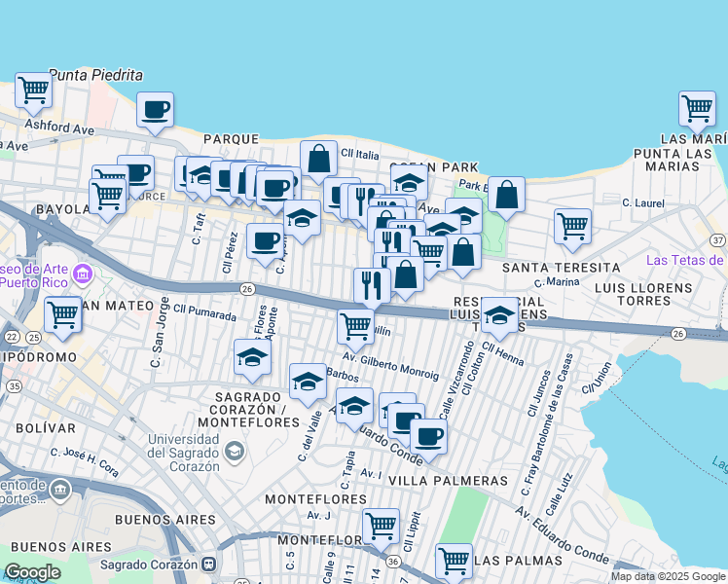The width and height of the screenshot is (728, 584).
Task: Click the shopping cart marker in San Mateo
Action: 63,315
